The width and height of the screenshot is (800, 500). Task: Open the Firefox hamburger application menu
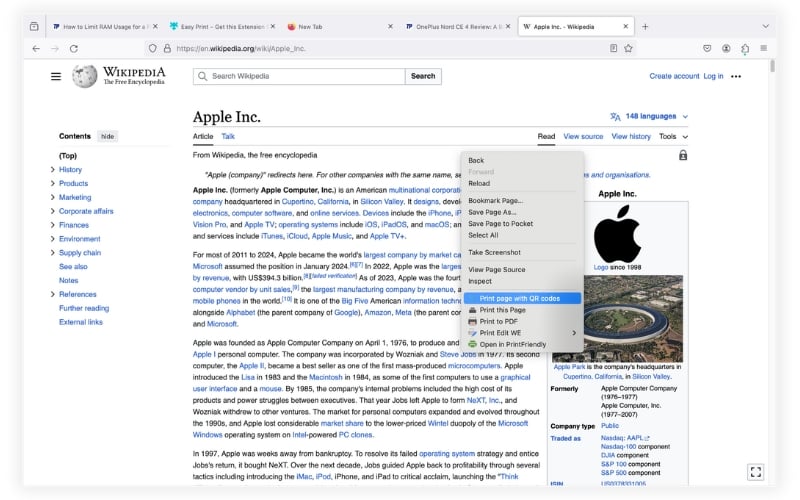pyautogui.click(x=764, y=48)
